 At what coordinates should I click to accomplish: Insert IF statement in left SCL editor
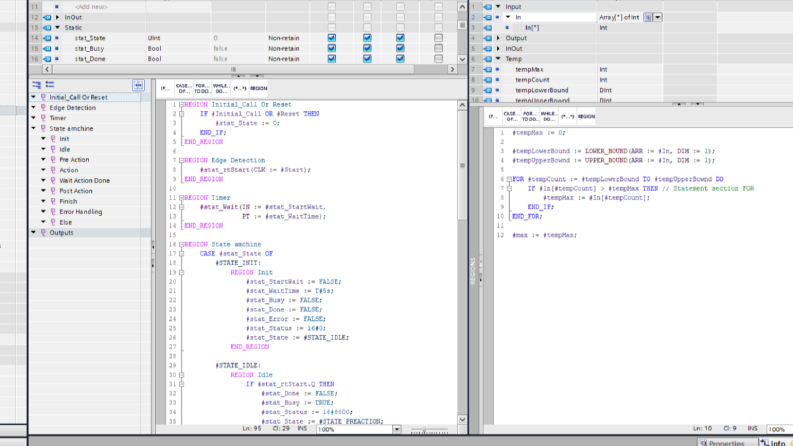coord(165,88)
